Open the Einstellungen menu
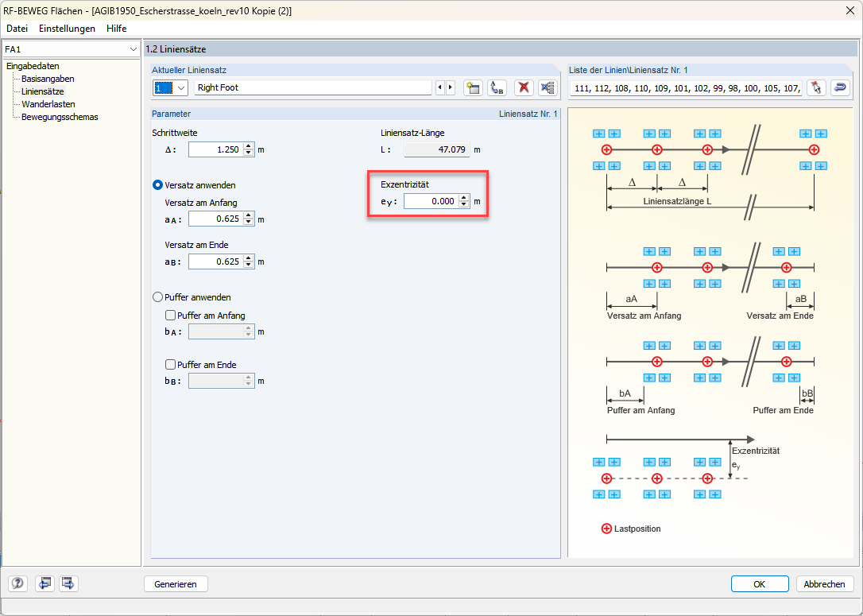Screen dimensions: 863x616 coord(67,29)
